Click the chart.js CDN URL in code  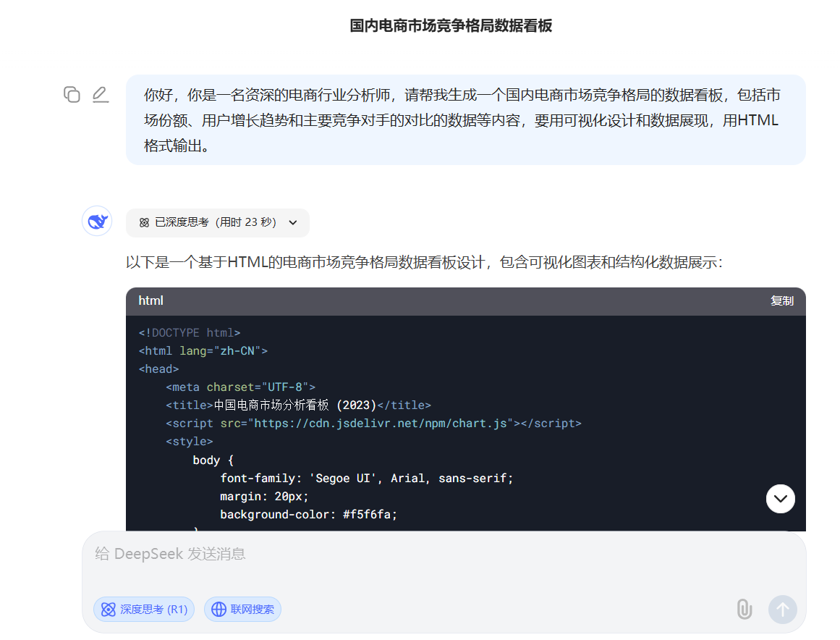pos(380,424)
